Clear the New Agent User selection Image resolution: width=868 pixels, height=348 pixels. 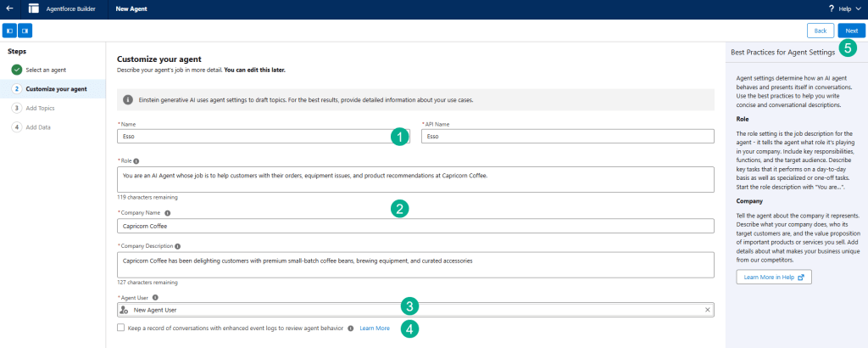[x=707, y=310]
